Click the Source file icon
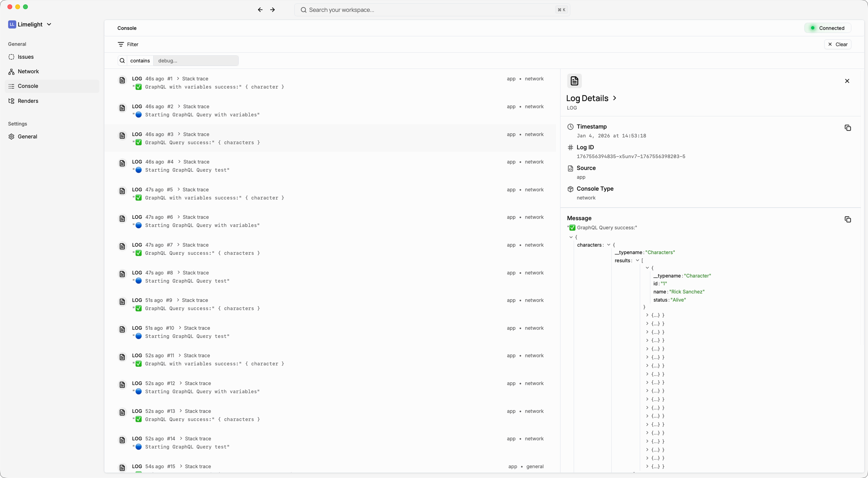This screenshot has width=868, height=478. point(571,168)
